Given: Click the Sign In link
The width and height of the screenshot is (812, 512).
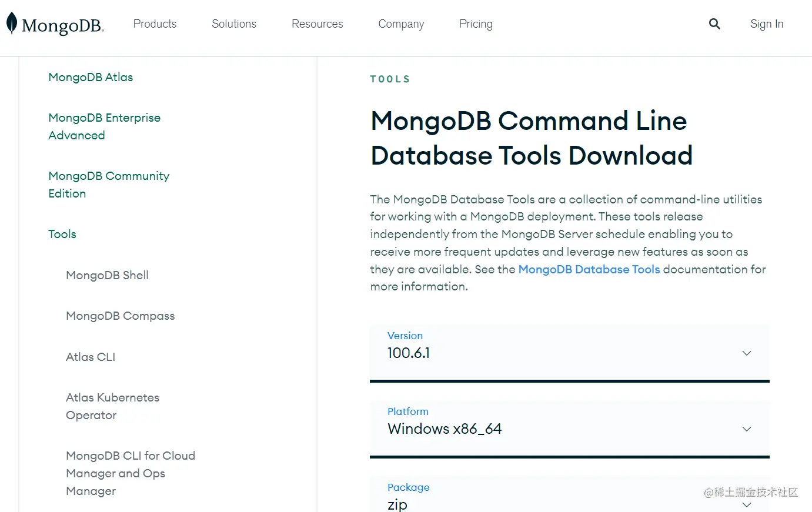Looking at the screenshot, I should 767,24.
